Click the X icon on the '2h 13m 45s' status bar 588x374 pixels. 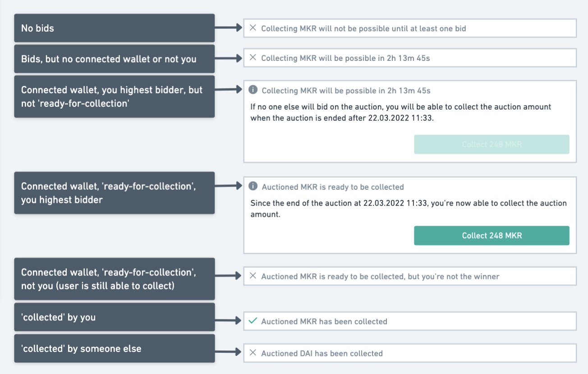[x=253, y=58]
